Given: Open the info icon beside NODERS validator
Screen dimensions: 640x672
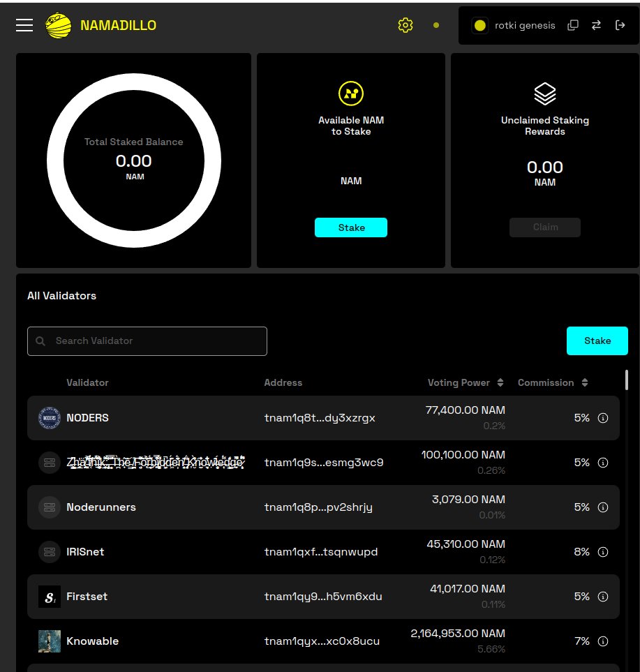Looking at the screenshot, I should 602,417.
